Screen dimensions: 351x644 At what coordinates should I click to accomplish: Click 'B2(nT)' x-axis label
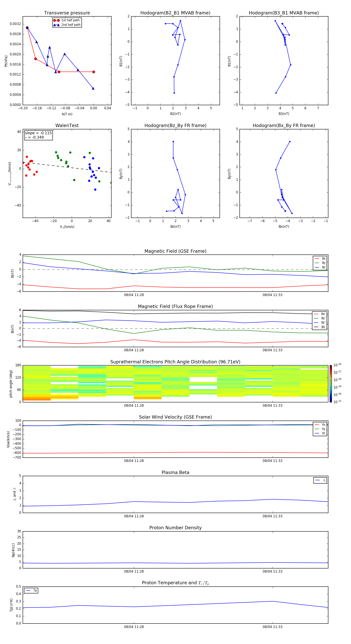[x=175, y=114]
